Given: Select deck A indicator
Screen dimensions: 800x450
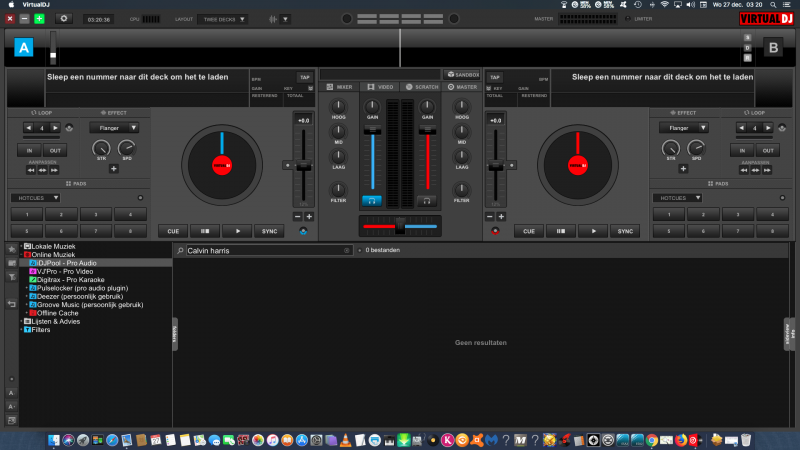Looking at the screenshot, I should (23, 47).
